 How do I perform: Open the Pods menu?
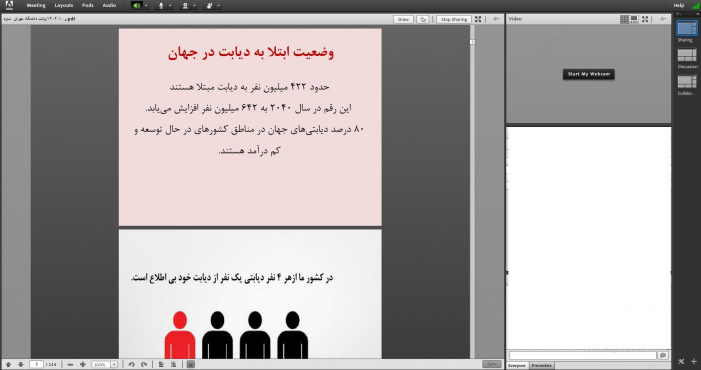(x=88, y=5)
